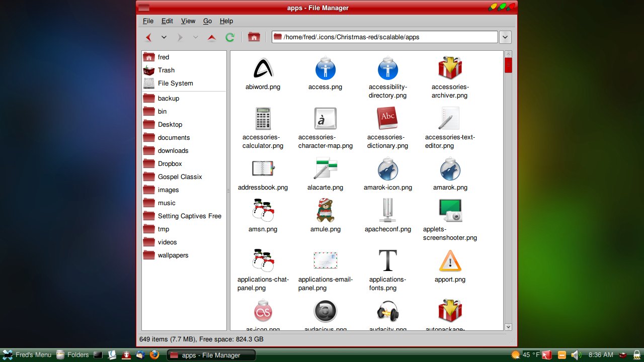The width and height of the screenshot is (644, 362).
Task: Open the Help menu
Action: 226,21
